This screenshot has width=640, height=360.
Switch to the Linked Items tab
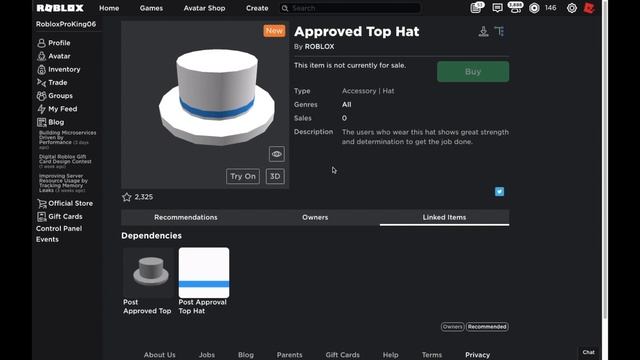(x=444, y=218)
